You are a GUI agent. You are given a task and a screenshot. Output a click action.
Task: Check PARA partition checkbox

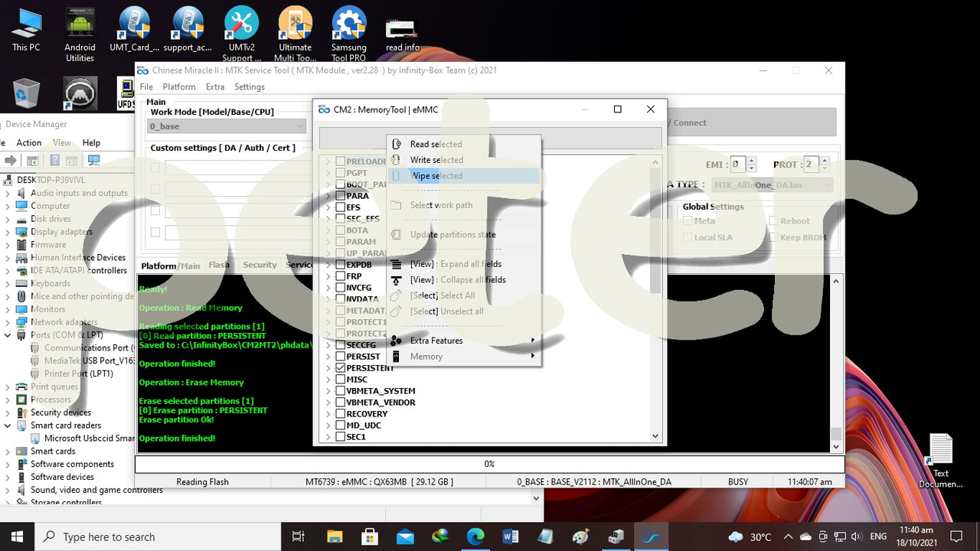(341, 196)
